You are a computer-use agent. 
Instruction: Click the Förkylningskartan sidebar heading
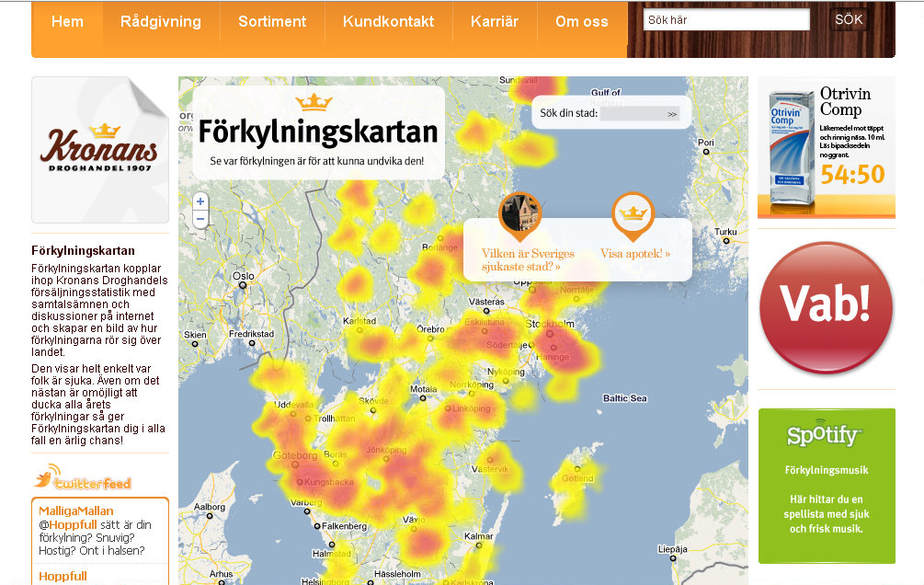point(83,250)
